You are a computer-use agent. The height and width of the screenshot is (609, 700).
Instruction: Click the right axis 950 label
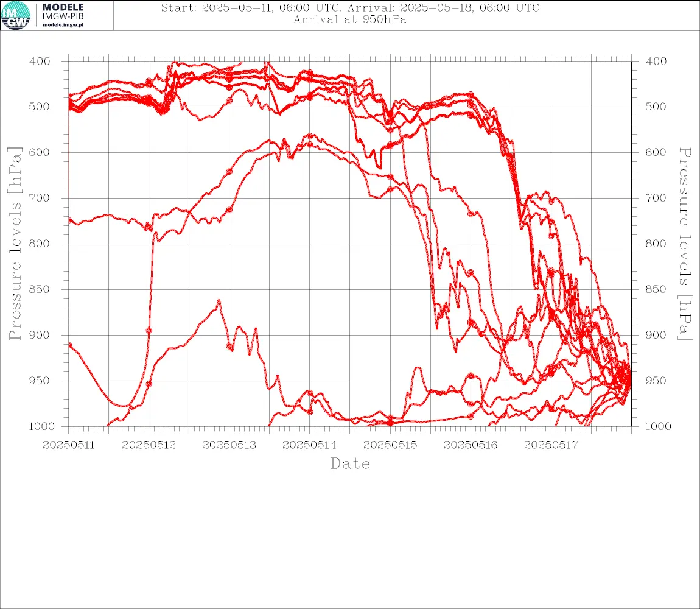click(656, 381)
